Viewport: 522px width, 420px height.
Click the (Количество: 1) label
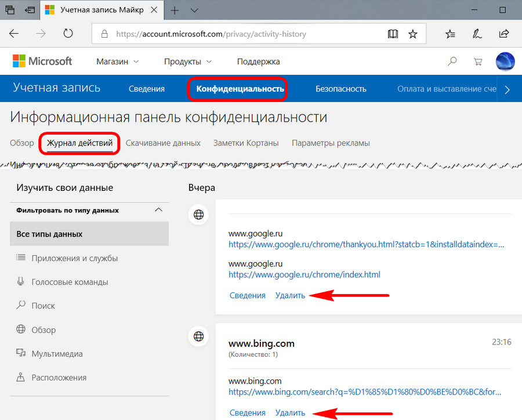[x=253, y=354]
